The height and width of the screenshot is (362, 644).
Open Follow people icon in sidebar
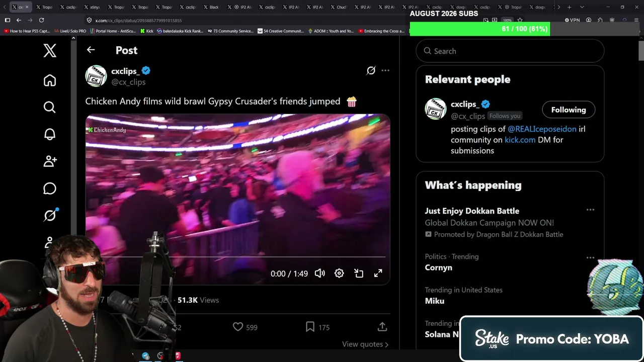pos(50,161)
